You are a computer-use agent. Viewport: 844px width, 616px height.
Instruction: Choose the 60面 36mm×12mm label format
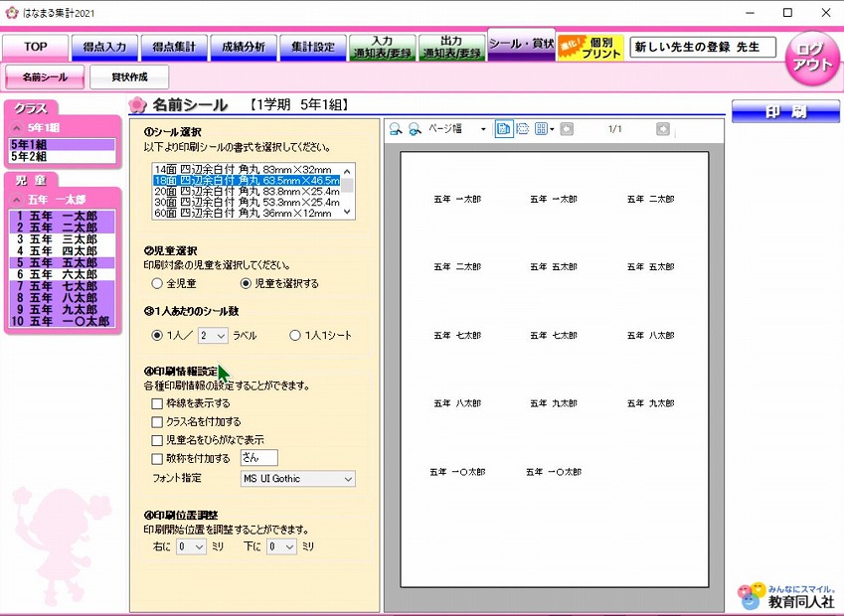pyautogui.click(x=248, y=213)
